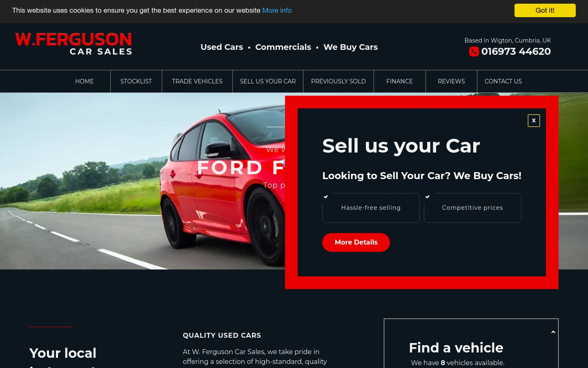Collapse the Find a vehicle panel
The image size is (588, 368).
pos(553,332)
